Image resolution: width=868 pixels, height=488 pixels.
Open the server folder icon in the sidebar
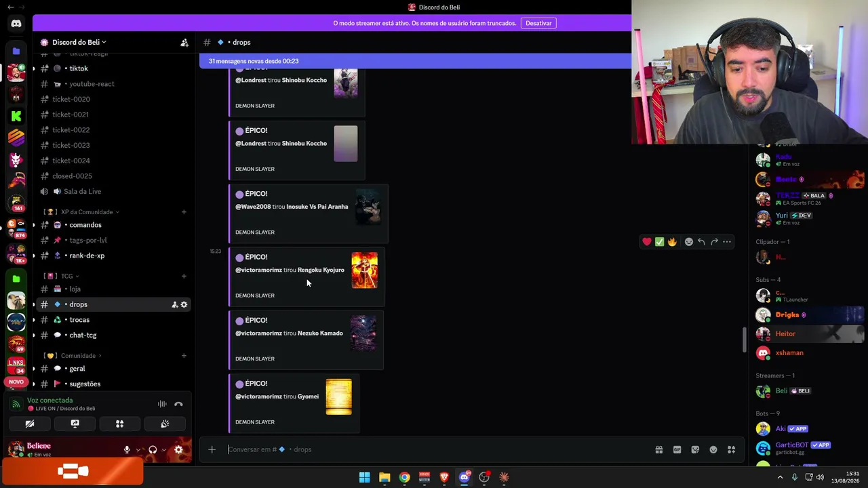(x=16, y=51)
